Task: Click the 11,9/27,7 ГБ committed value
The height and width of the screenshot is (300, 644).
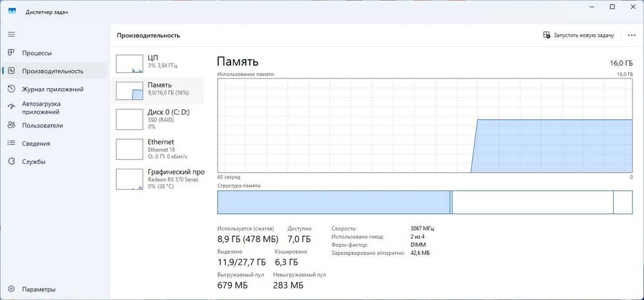Action: (241, 262)
